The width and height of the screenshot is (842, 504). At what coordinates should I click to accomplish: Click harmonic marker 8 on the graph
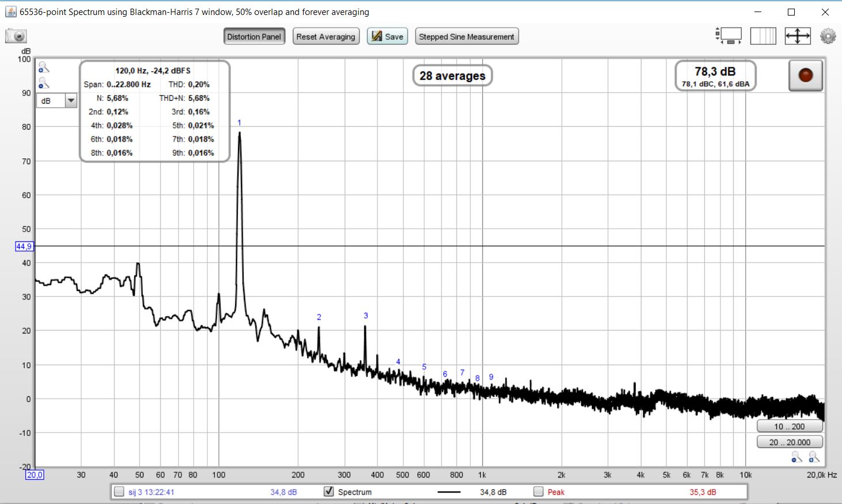(x=477, y=378)
